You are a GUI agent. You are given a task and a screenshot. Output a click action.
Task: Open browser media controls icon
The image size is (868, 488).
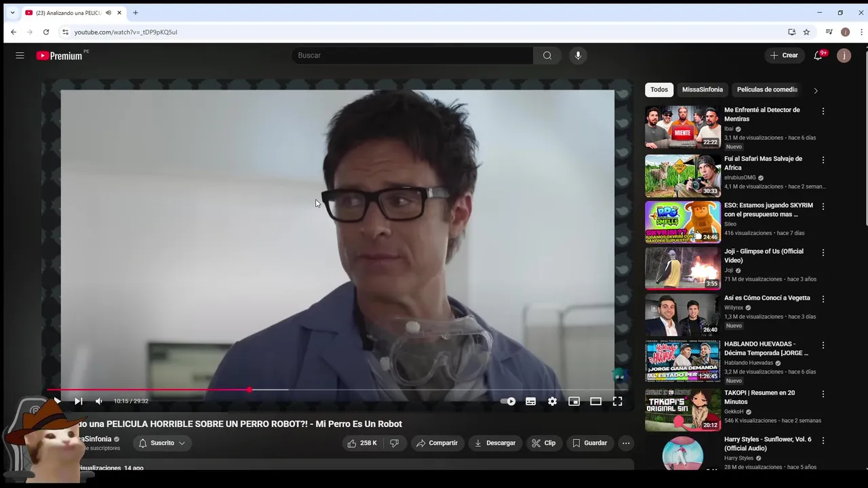click(x=829, y=32)
